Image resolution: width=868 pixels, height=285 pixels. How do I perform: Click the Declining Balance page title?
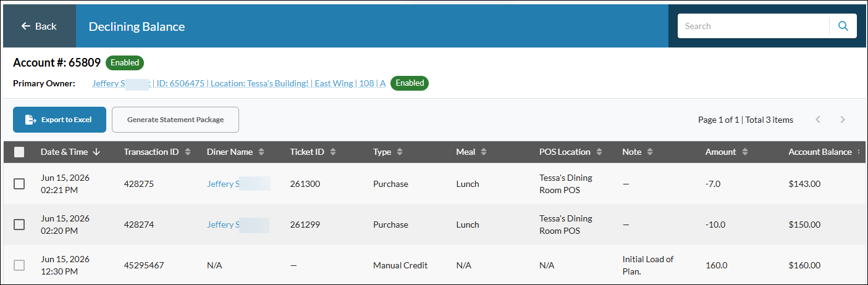pos(137,27)
